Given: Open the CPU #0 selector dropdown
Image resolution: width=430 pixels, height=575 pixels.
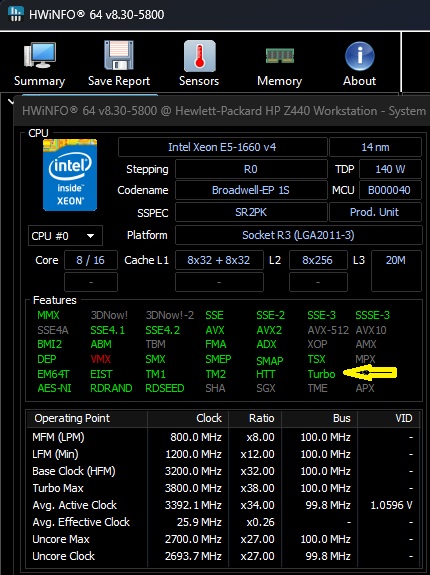Looking at the screenshot, I should [x=65, y=236].
